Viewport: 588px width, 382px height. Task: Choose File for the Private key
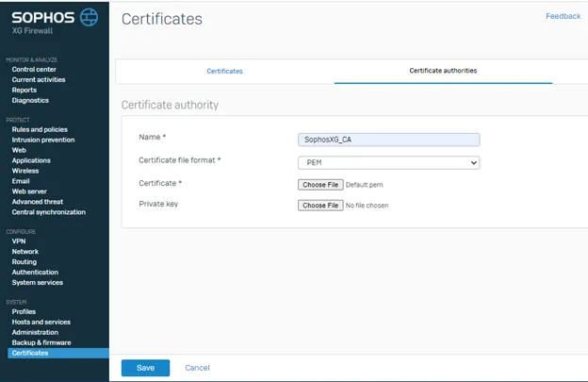pyautogui.click(x=320, y=205)
